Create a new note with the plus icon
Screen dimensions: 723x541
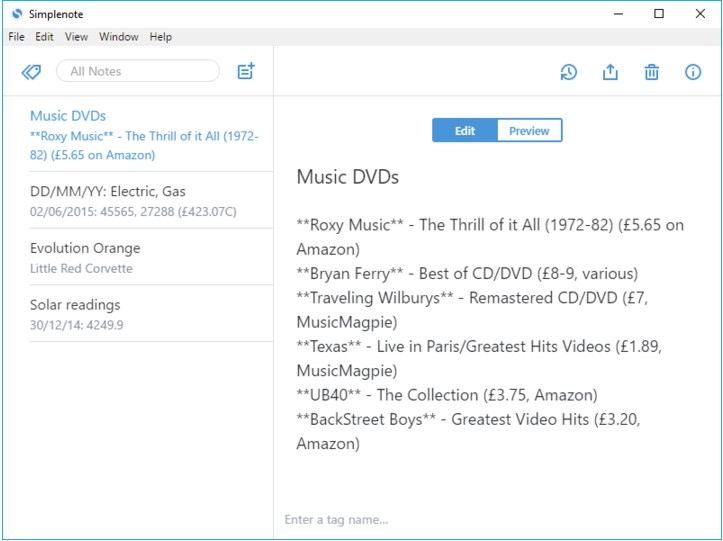coord(245,72)
